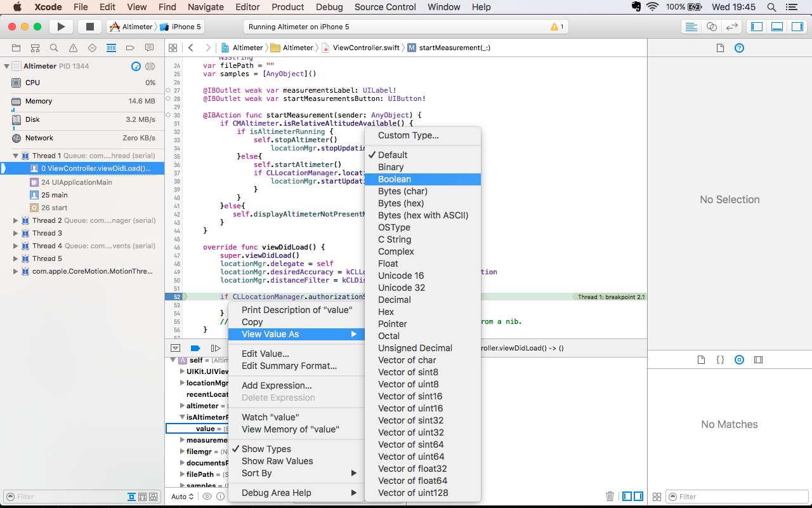Toggle breakpoint marker on line 52

pyautogui.click(x=176, y=297)
